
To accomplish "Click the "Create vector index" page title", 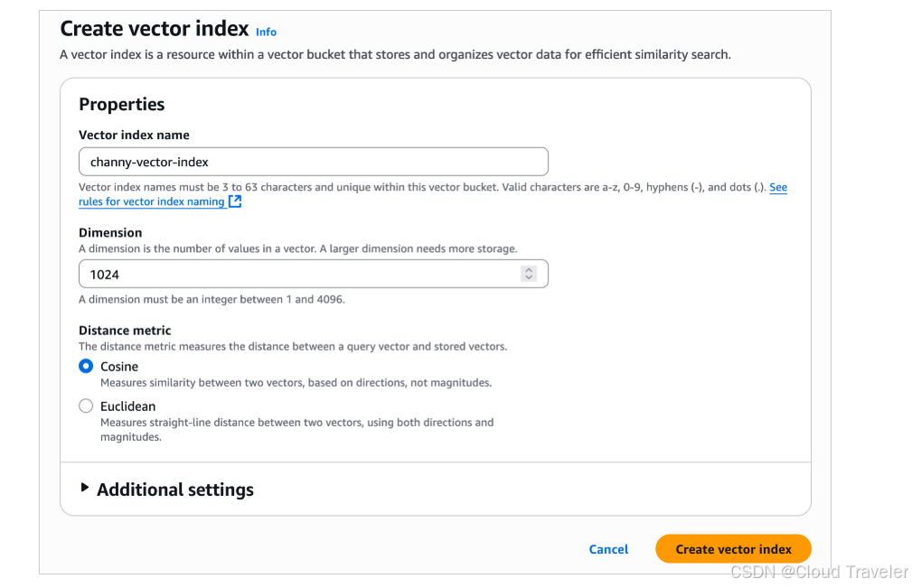I will [154, 30].
